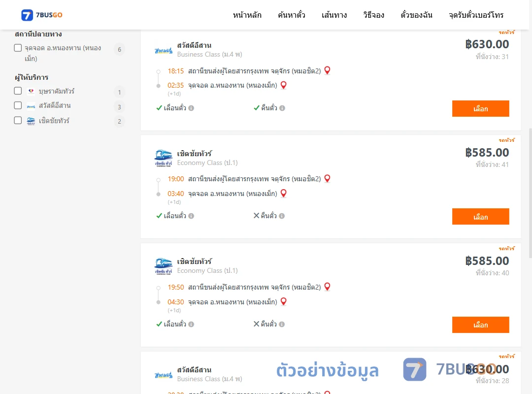Viewport: 532px width, 394px height.
Task: Show เลื่อนตั๋ว info icon on 19:00 trip
Action: point(191,216)
